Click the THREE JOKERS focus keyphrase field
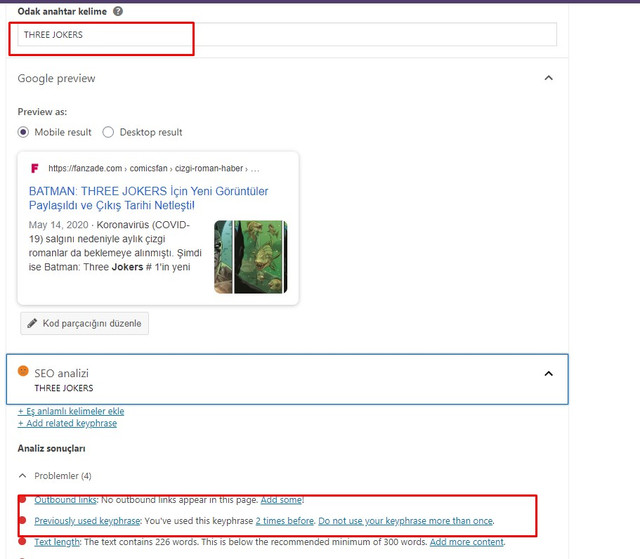The image size is (640, 559). [287, 35]
